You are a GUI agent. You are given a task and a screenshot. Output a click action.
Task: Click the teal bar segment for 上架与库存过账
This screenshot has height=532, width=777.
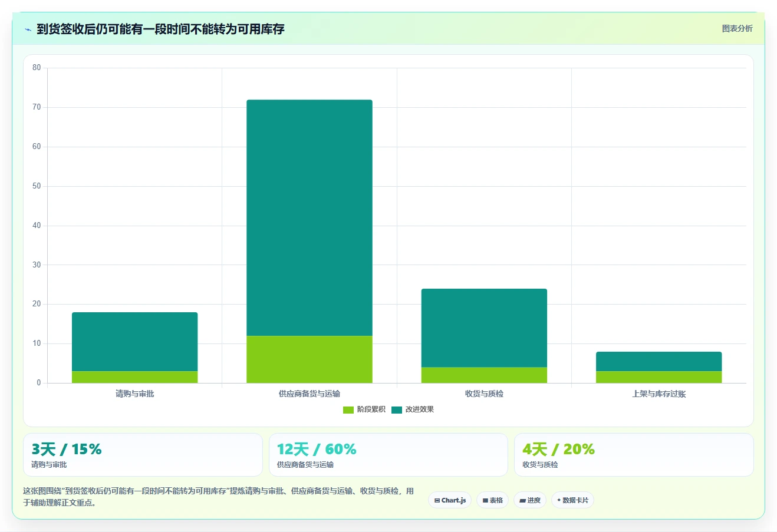point(659,361)
